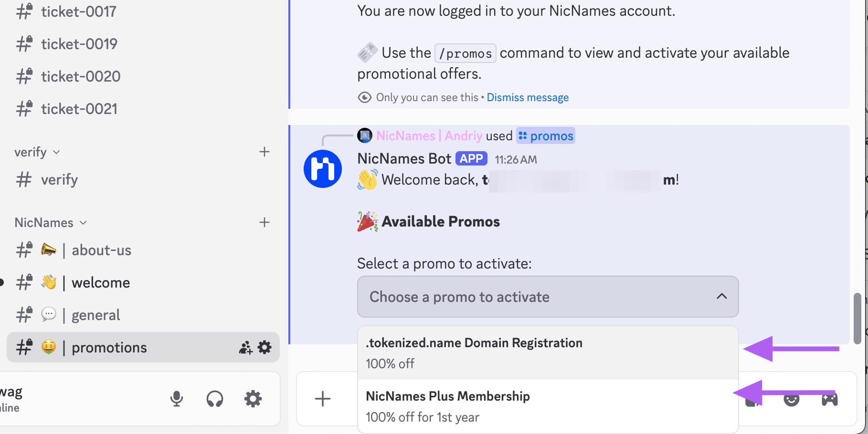The height and width of the screenshot is (434, 868).
Task: Open the game controller apps icon
Action: (830, 399)
